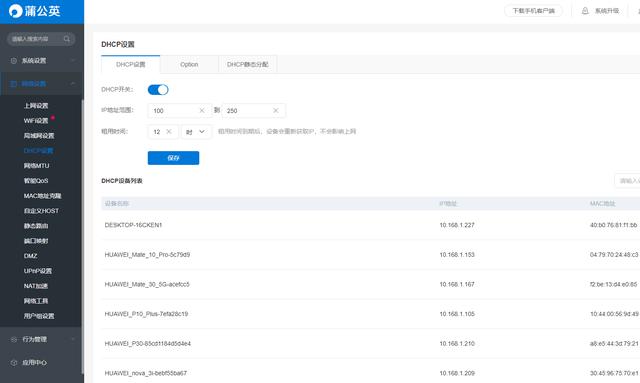
Task: Select device HUAWEI_P10_Plus-7efa28c19
Action: pyautogui.click(x=146, y=314)
